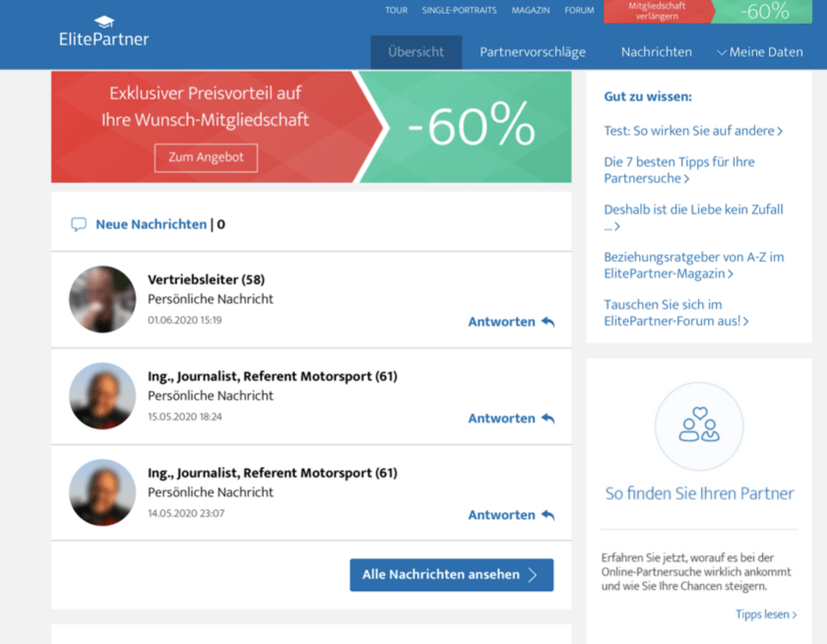Open the Tour page
827x644 pixels.
(396, 10)
